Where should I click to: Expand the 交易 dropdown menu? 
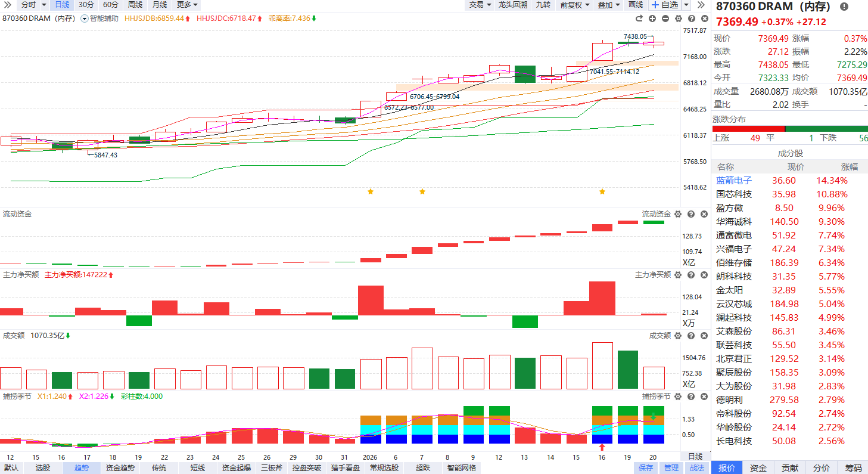tap(480, 5)
